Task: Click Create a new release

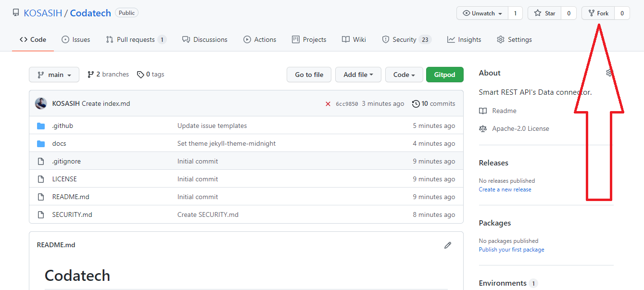Action: (505, 189)
